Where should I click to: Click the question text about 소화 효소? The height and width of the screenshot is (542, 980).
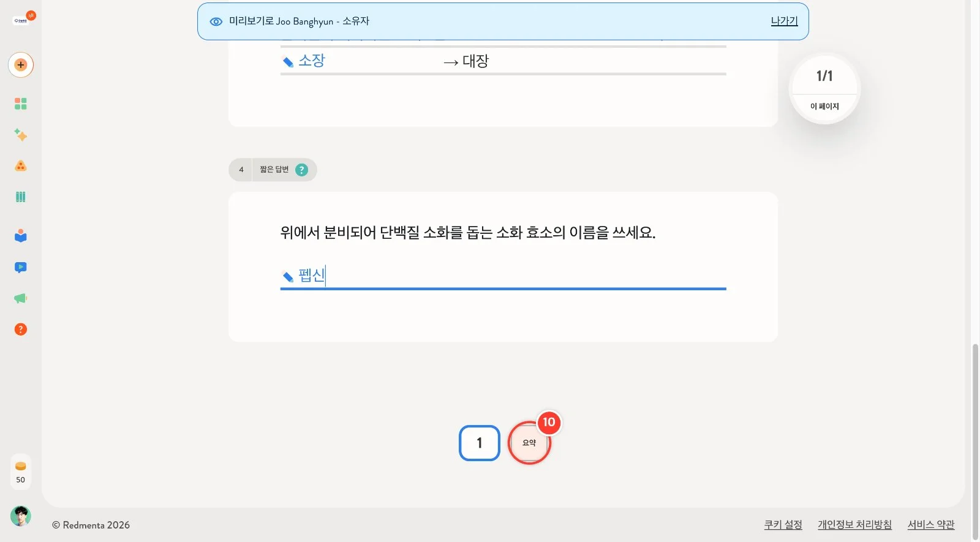click(468, 233)
